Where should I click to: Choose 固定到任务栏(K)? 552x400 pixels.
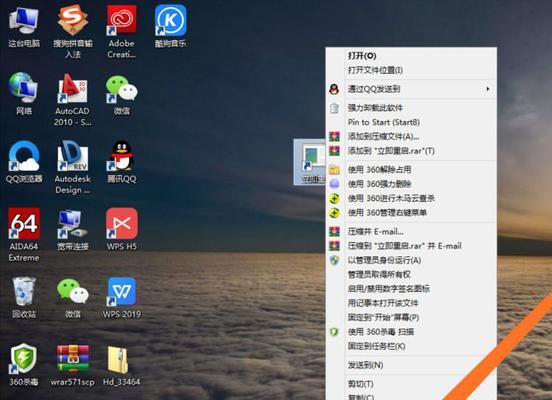411,346
